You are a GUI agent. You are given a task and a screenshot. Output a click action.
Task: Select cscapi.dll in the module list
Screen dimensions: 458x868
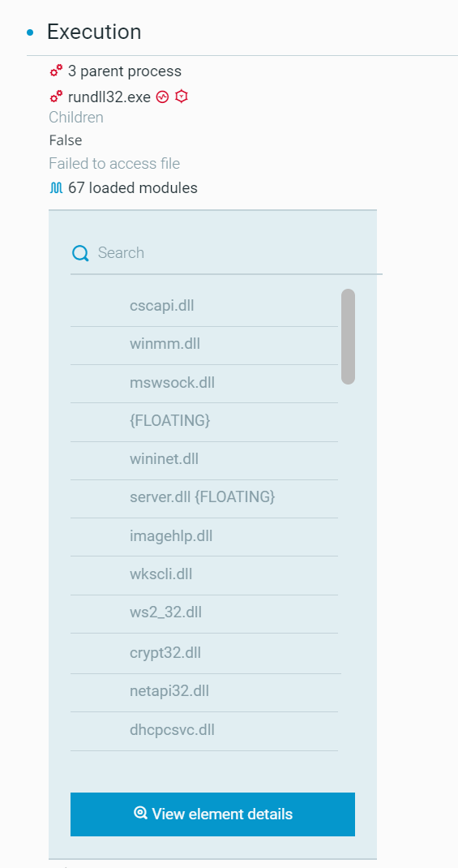(x=204, y=306)
